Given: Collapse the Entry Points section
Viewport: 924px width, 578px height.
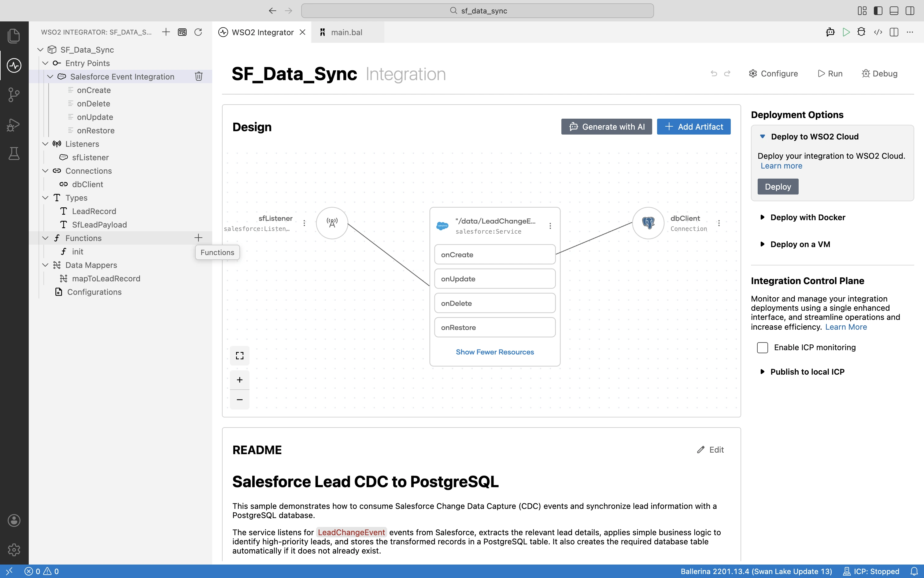Looking at the screenshot, I should click(46, 63).
